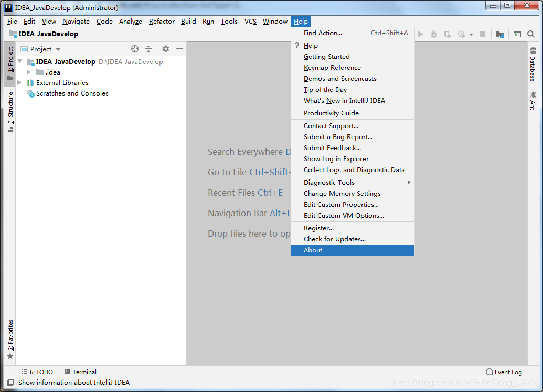Choose Edit Custom Properties...

[x=353, y=204]
